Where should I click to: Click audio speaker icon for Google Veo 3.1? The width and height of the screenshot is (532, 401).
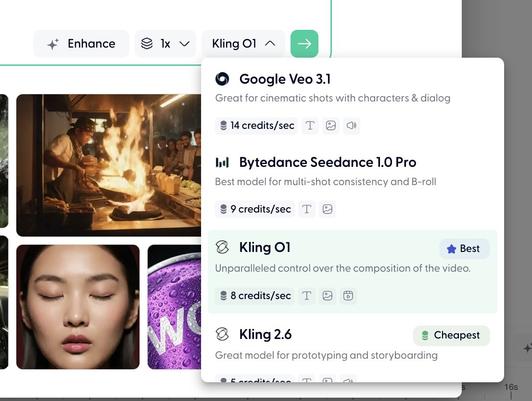point(352,125)
